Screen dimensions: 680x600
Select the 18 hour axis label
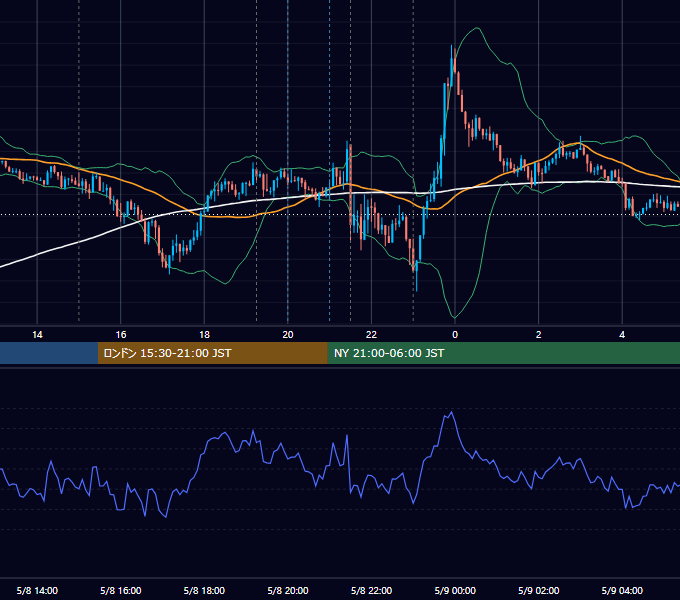click(x=204, y=335)
